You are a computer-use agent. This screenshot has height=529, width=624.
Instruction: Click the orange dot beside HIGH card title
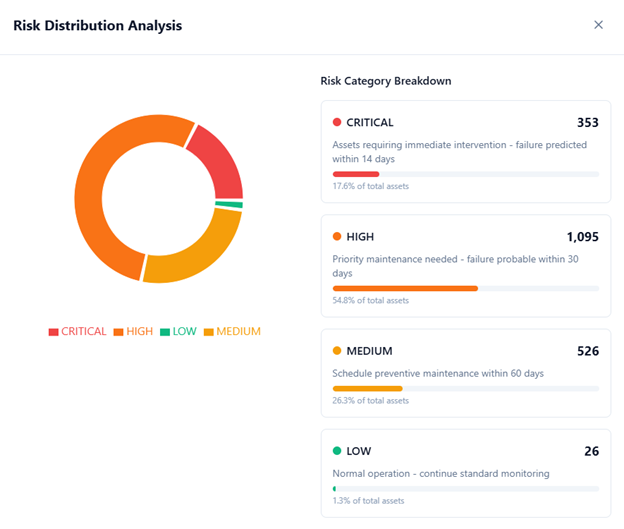point(337,237)
